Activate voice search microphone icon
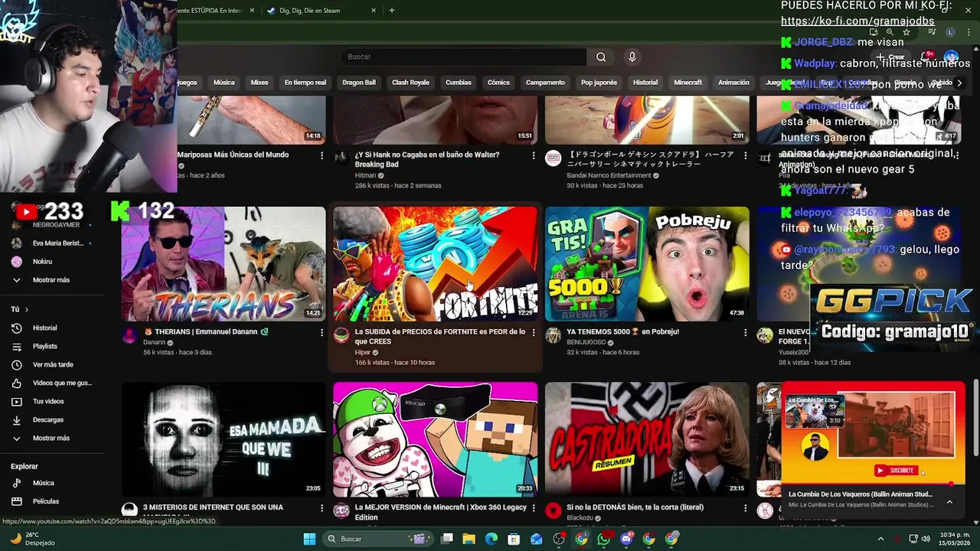This screenshot has width=980, height=551. click(x=632, y=57)
